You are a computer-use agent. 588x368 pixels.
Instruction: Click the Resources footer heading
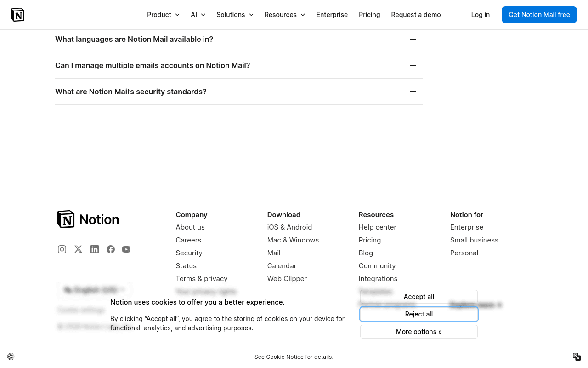coord(376,215)
